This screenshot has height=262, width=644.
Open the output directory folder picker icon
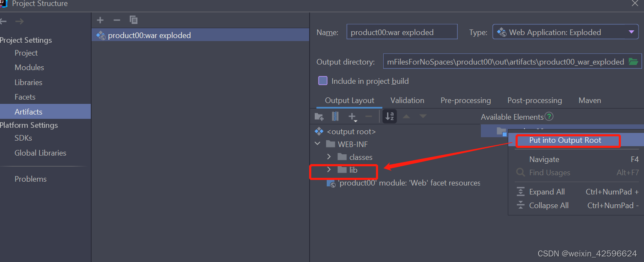[x=633, y=61]
